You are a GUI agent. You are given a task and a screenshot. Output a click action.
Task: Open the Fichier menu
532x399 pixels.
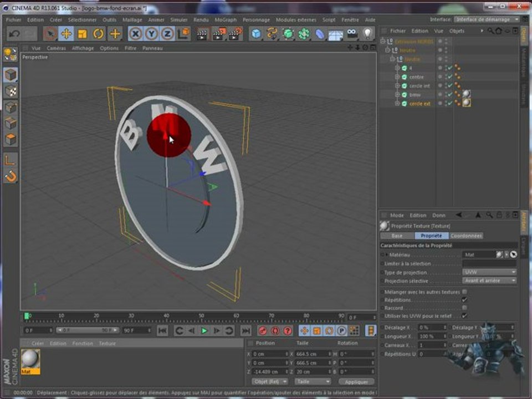tap(13, 20)
